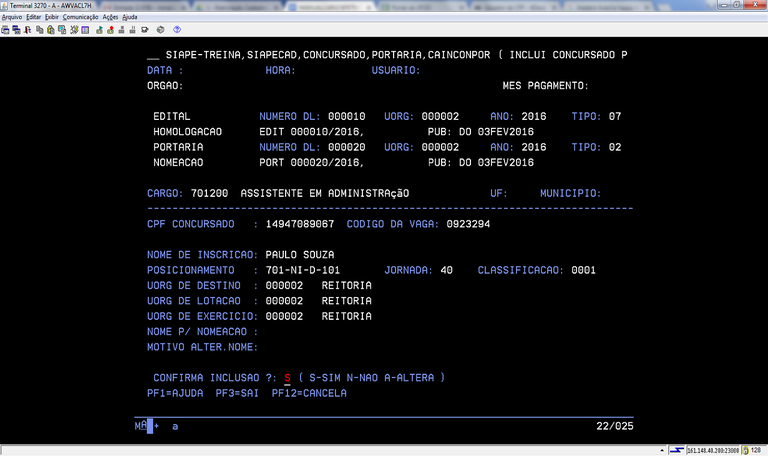The image size is (768, 456).
Task: Click the paste clipboard toolbar icon
Action: click(50, 30)
